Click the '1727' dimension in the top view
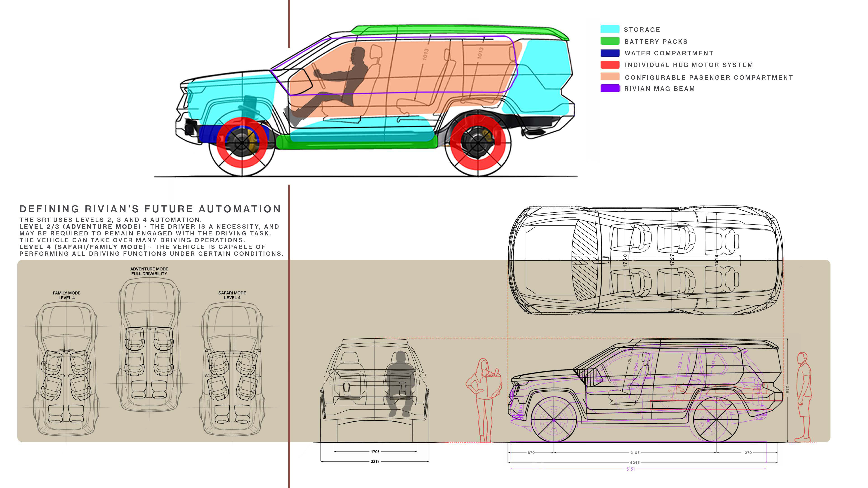The image size is (868, 488). [x=672, y=260]
